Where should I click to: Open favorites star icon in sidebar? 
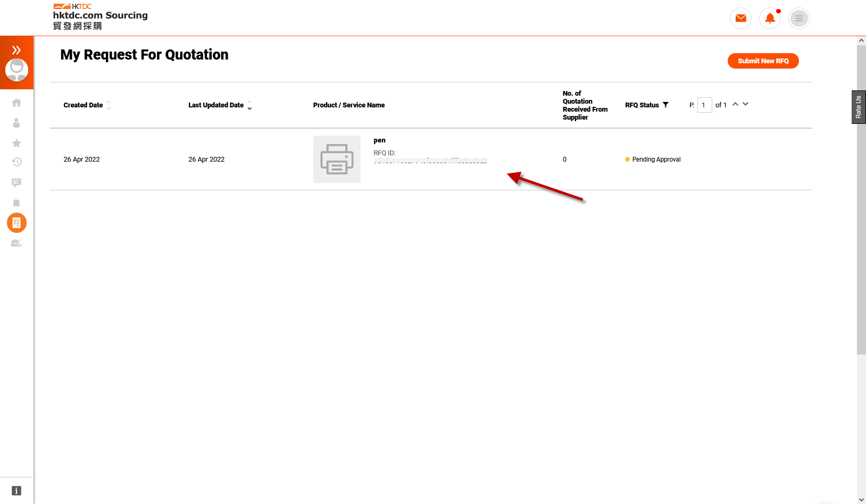point(16,143)
